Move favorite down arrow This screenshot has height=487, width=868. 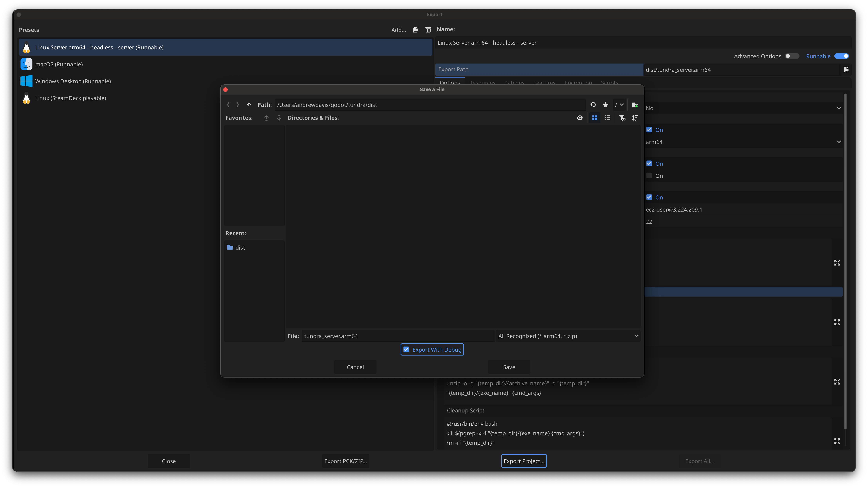click(x=279, y=118)
